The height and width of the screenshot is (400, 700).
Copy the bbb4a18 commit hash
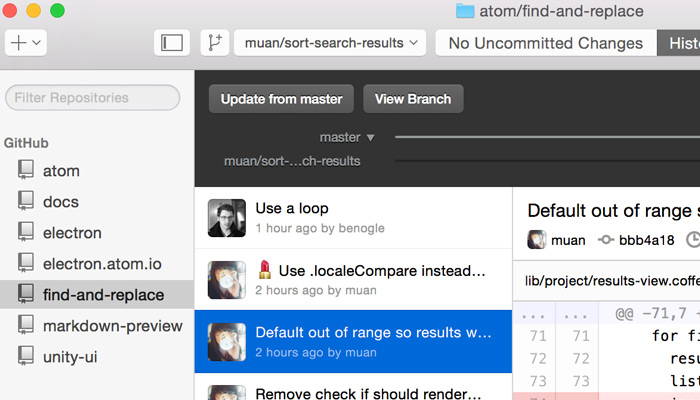tap(646, 240)
